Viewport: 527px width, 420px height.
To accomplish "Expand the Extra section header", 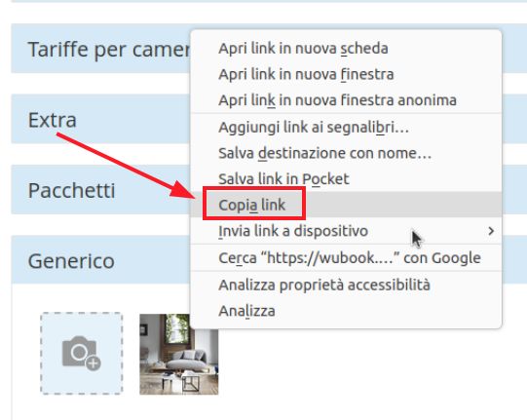I will [101, 119].
